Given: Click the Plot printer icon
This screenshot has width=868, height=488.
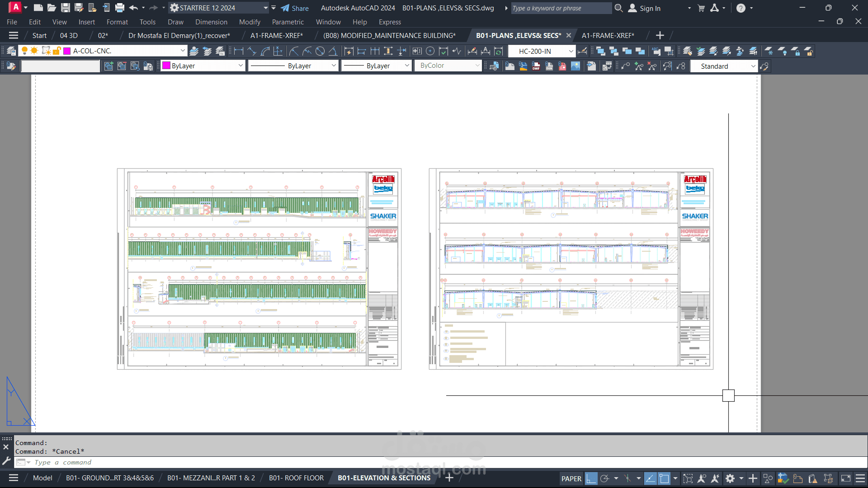Looking at the screenshot, I should (x=120, y=8).
